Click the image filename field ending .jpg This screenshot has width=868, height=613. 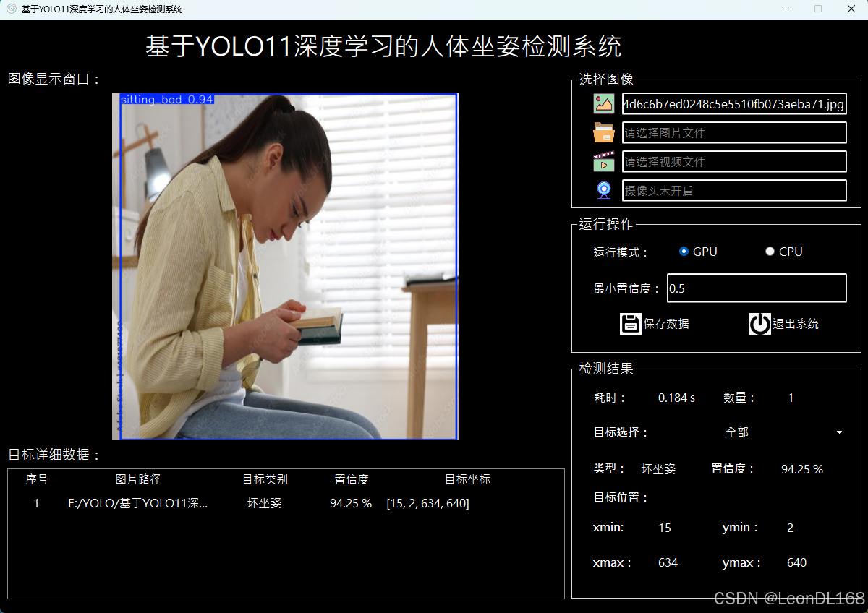pyautogui.click(x=734, y=104)
